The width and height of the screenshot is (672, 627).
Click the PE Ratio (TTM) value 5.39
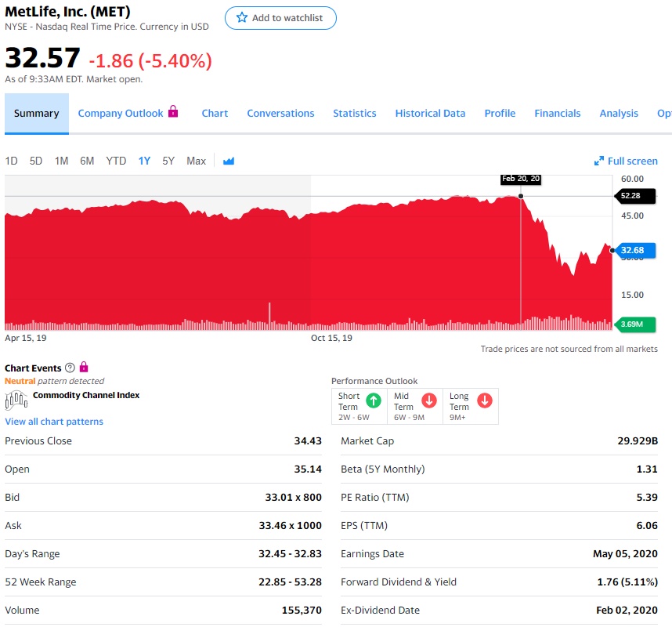(647, 498)
